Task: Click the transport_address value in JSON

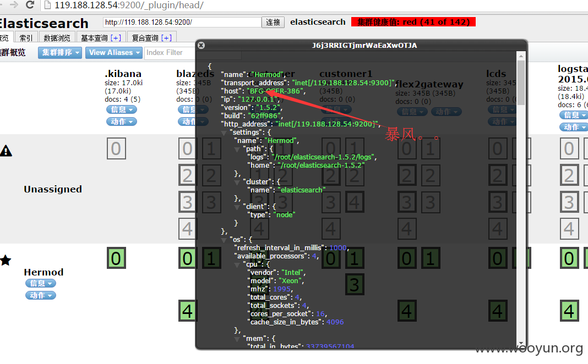Action: (343, 83)
